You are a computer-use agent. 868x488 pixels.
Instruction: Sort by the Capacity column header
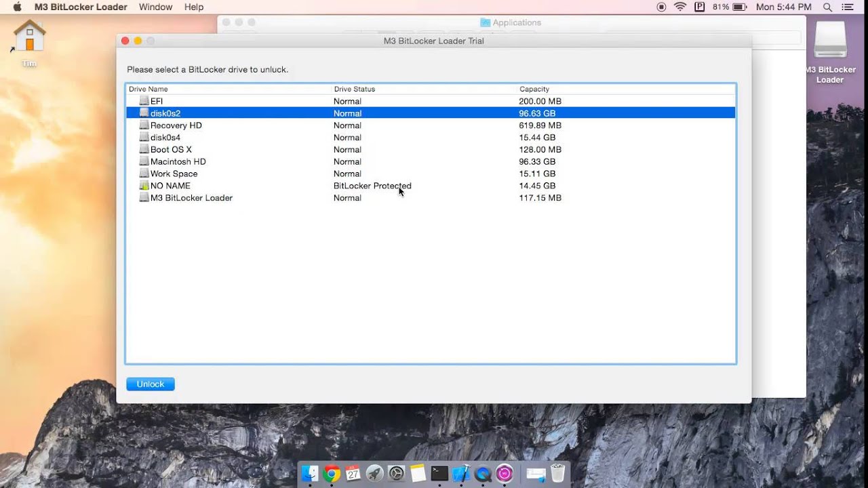click(534, 89)
